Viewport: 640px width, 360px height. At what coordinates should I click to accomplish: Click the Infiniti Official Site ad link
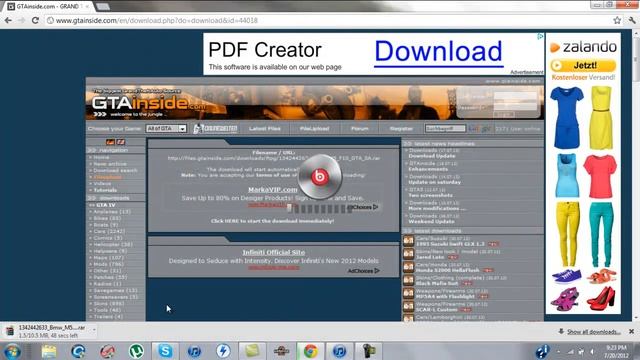click(273, 253)
